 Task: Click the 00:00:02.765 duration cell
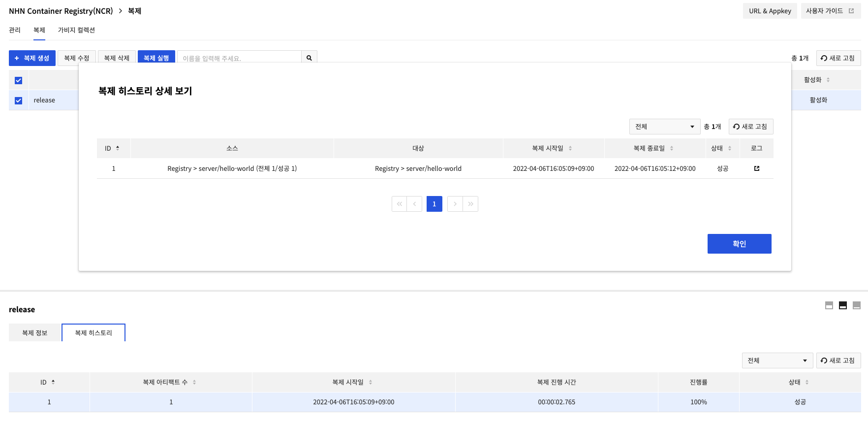pyautogui.click(x=557, y=402)
